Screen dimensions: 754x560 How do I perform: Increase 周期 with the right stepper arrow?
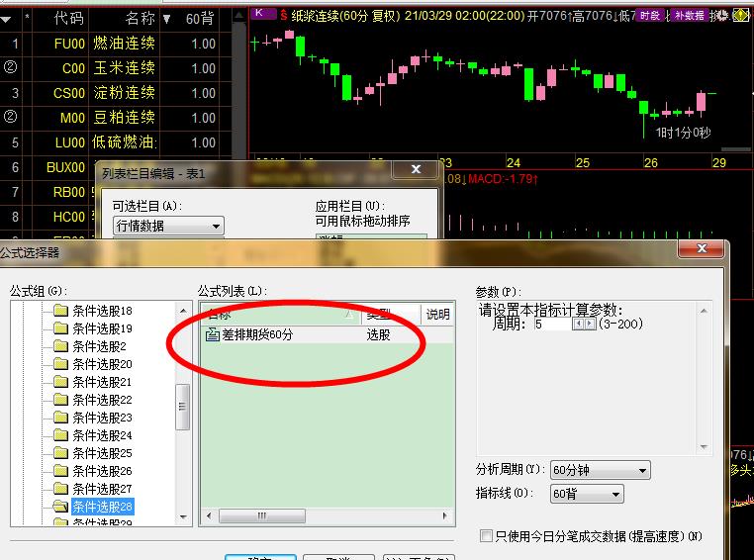(x=590, y=324)
